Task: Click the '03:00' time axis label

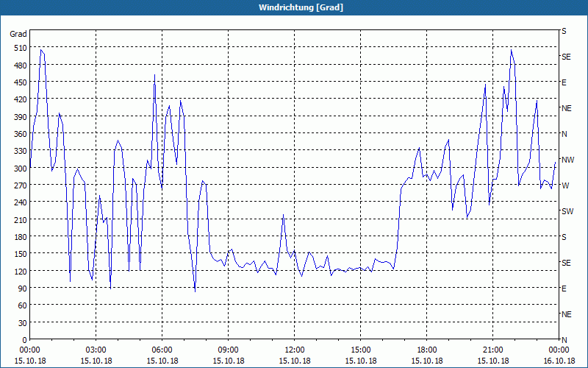Action: tap(96, 350)
